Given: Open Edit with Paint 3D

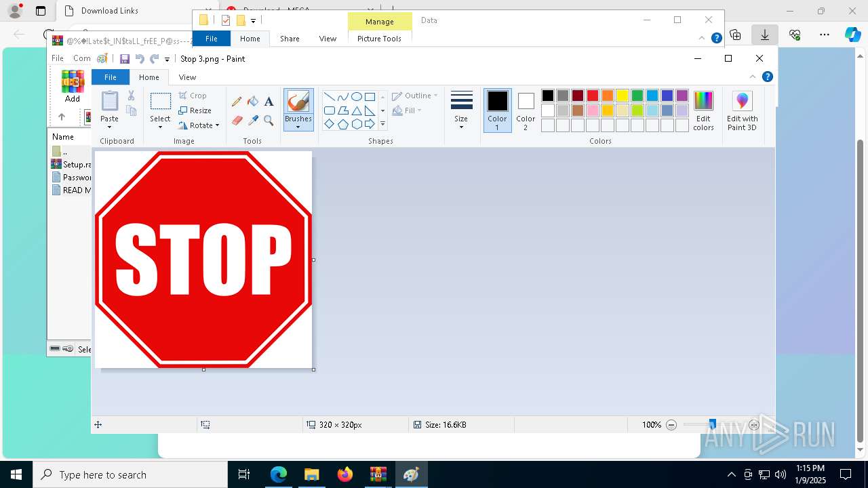Looking at the screenshot, I should 743,110.
